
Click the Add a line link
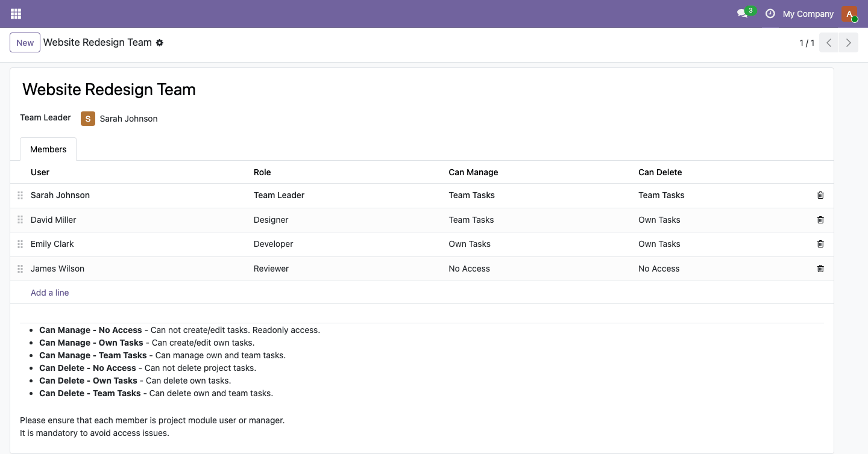pyautogui.click(x=50, y=293)
